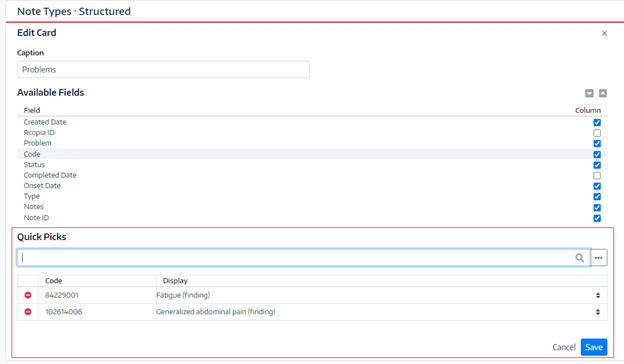Click into the Caption field containing Problems
Image resolution: width=624 pixels, height=364 pixels.
(x=163, y=70)
